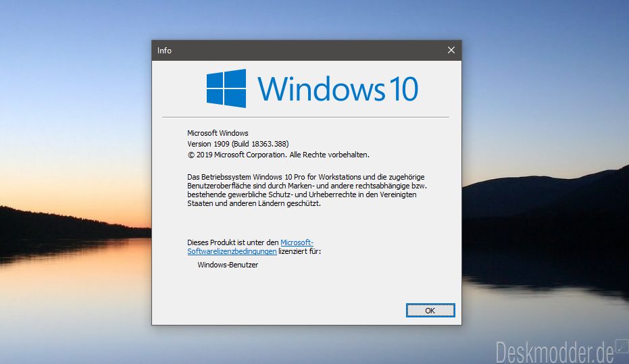Image resolution: width=629 pixels, height=364 pixels.
Task: Click the Windows 10 wordmark
Action: pyautogui.click(x=338, y=88)
